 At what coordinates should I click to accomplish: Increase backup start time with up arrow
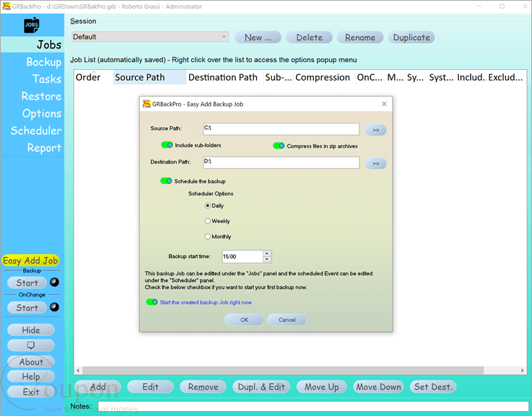[x=267, y=253]
